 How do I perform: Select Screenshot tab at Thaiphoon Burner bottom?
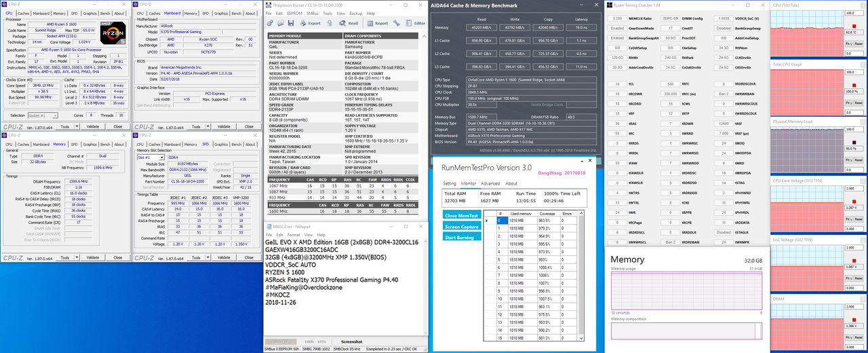(352, 341)
